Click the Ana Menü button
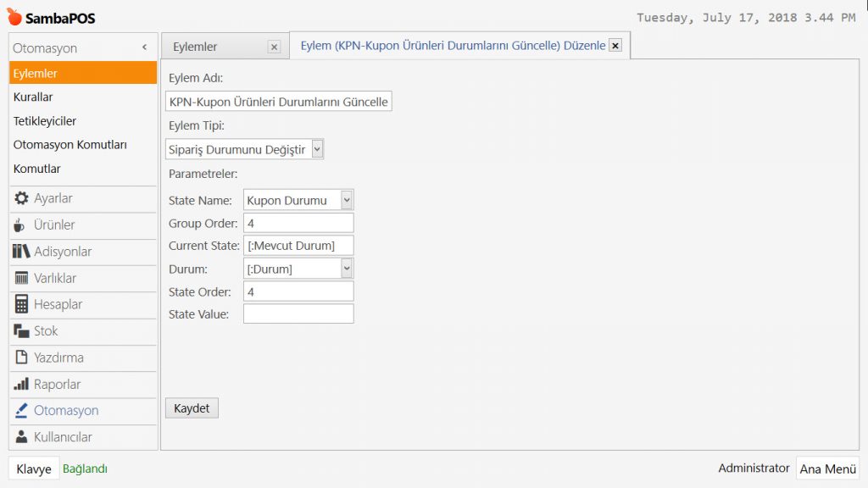Image resolution: width=868 pixels, height=488 pixels. (827, 469)
